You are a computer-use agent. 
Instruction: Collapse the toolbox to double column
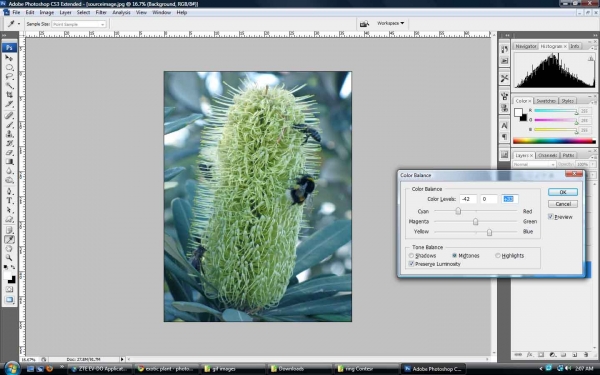tap(5, 35)
